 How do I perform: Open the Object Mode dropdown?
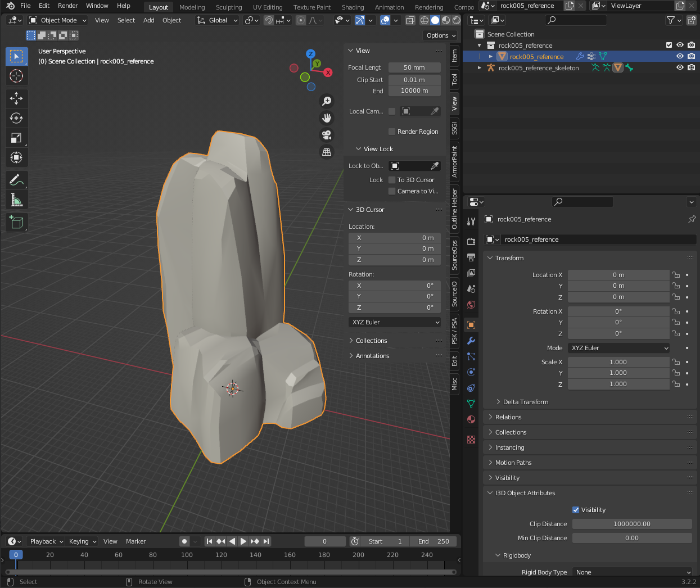58,20
